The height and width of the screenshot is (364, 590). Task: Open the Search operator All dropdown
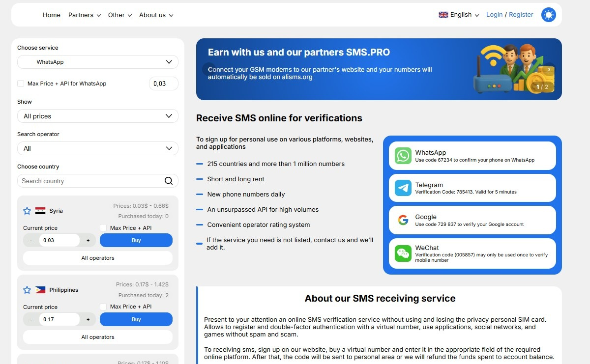(x=98, y=148)
